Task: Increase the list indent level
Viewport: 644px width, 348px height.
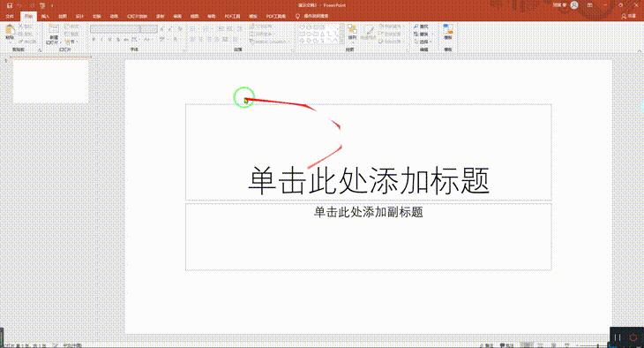Action: (229, 29)
